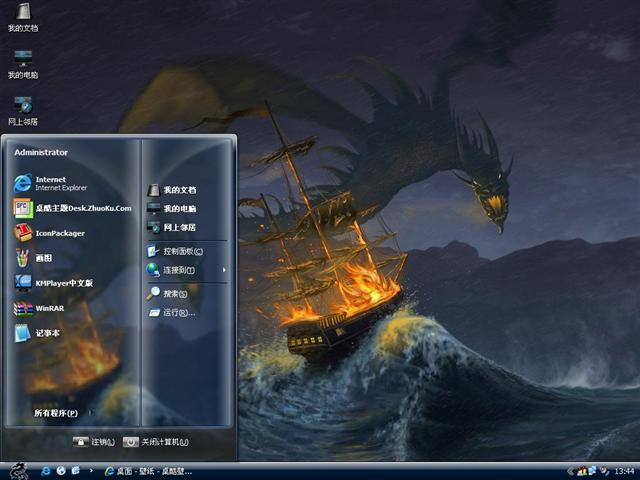
Task: Open 运行(R)... run dialog
Action: [x=171, y=313]
